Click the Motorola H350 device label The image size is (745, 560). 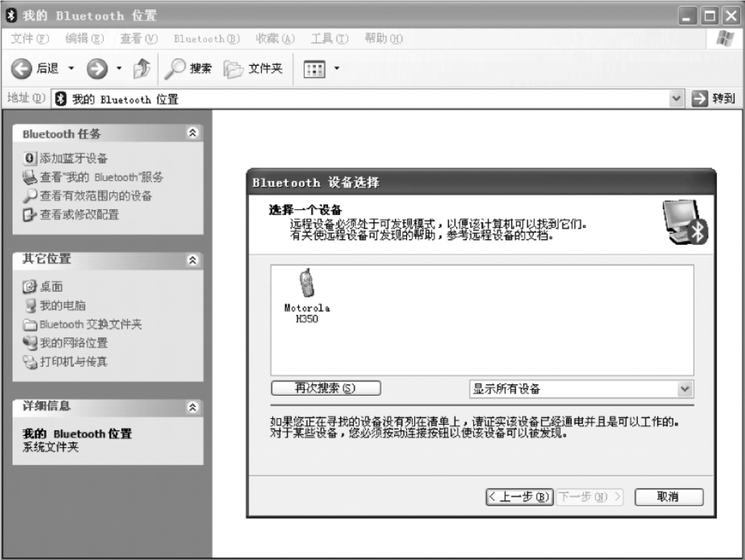click(x=307, y=313)
